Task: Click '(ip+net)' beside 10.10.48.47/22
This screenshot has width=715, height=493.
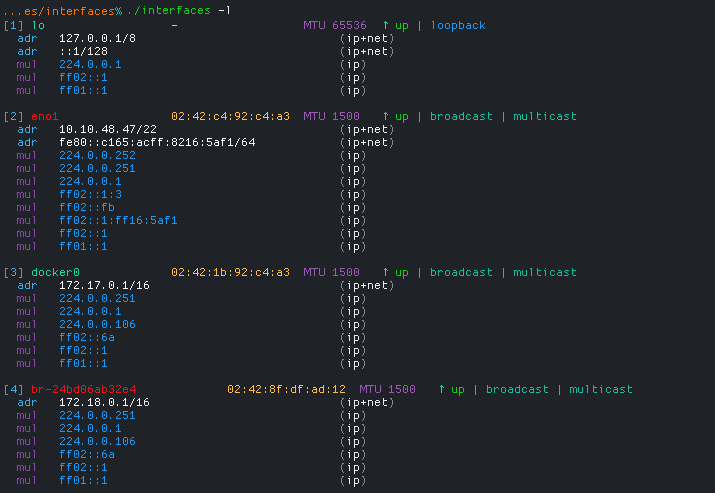Action: click(367, 130)
